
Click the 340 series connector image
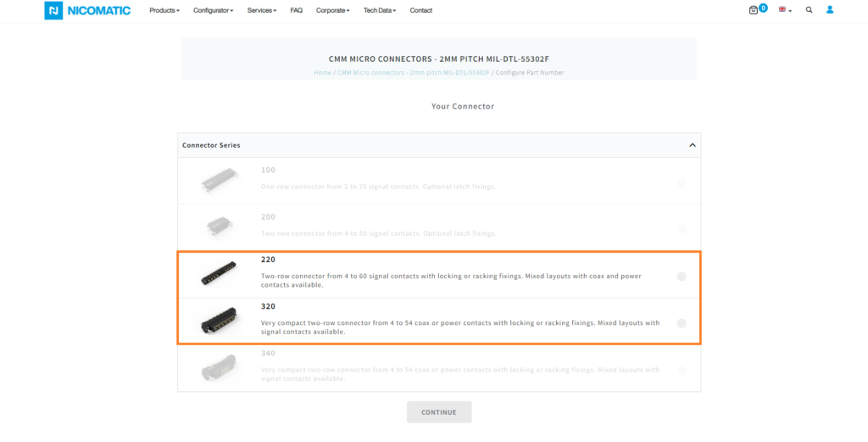pos(220,367)
